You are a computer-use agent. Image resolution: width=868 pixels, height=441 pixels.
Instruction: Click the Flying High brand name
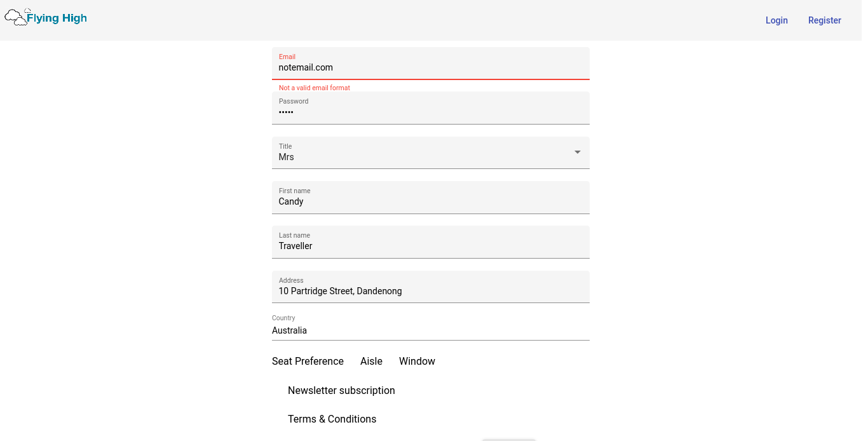click(x=57, y=18)
